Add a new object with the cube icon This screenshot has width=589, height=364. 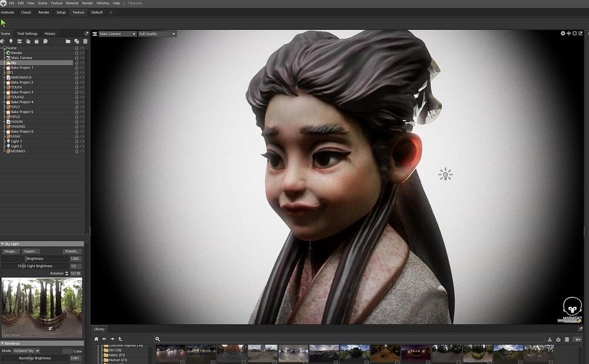pyautogui.click(x=2, y=41)
